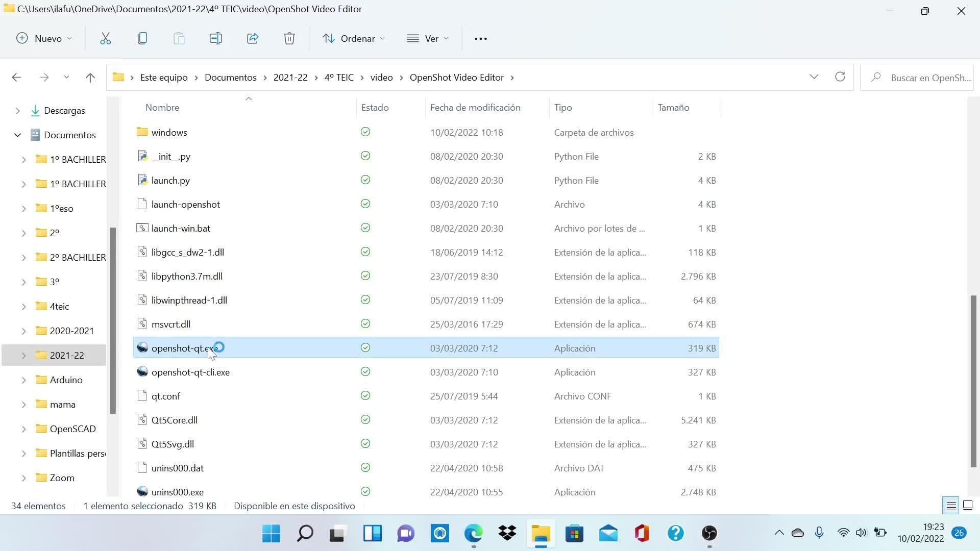This screenshot has width=980, height=551.
Task: Open the three-dots more options menu
Action: [480, 39]
